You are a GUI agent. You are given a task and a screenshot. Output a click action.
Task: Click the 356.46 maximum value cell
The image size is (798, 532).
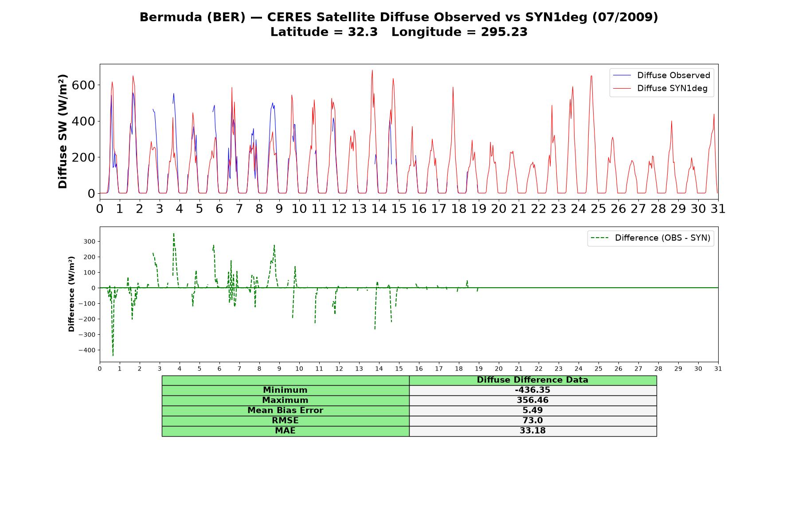[x=532, y=400]
